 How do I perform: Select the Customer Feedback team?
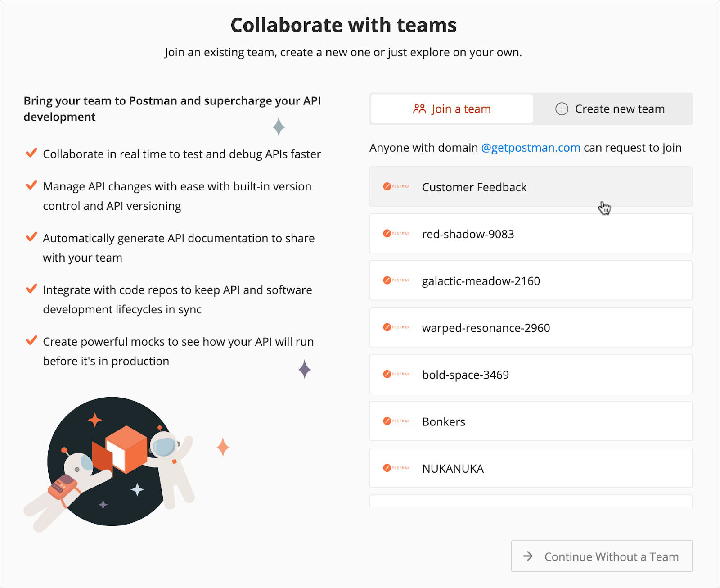(x=531, y=187)
